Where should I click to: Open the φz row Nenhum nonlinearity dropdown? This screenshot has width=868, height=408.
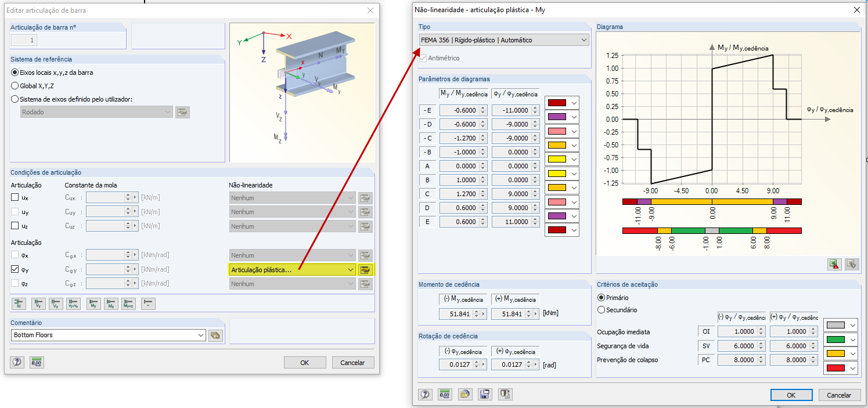pos(293,284)
